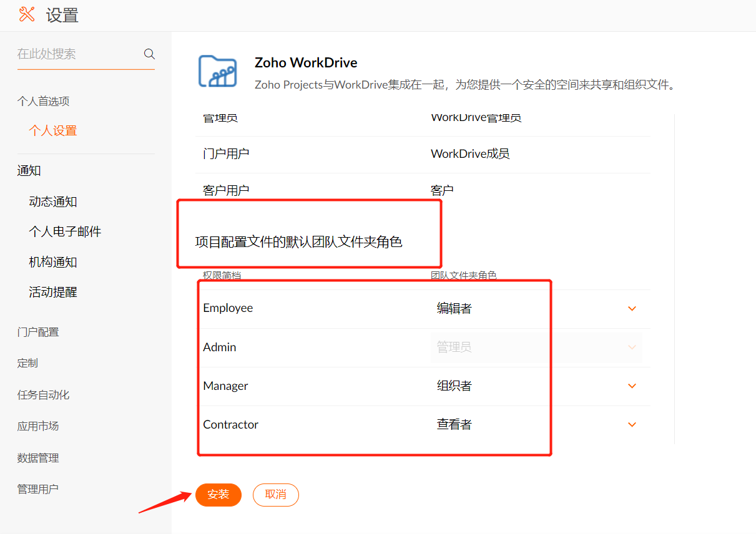Open 机构通知 settings

[53, 262]
